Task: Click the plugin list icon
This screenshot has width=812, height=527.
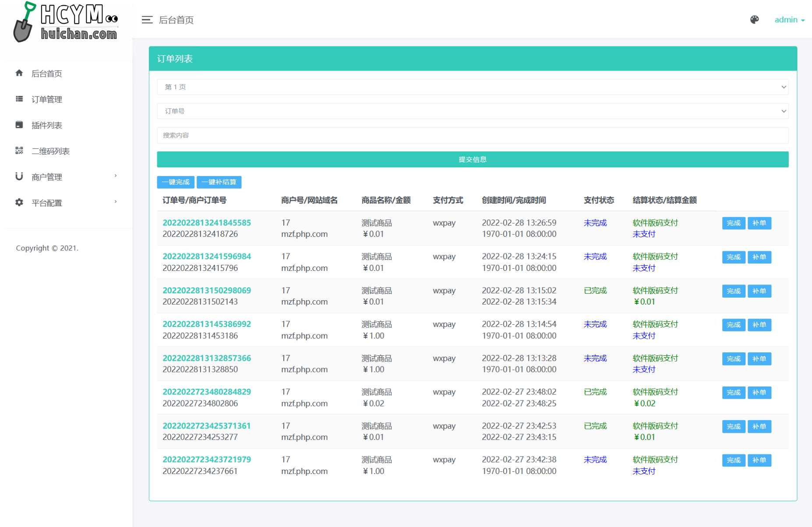Action: 19,125
